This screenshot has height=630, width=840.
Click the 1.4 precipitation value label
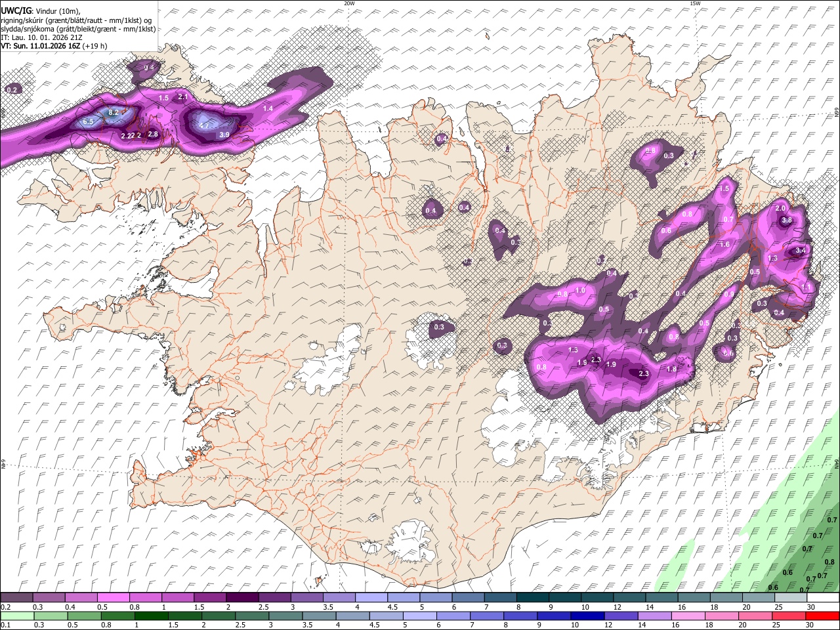[x=268, y=108]
